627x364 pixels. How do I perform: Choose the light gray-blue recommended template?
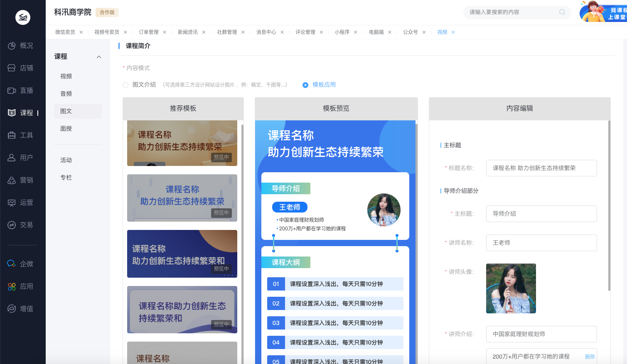click(182, 198)
